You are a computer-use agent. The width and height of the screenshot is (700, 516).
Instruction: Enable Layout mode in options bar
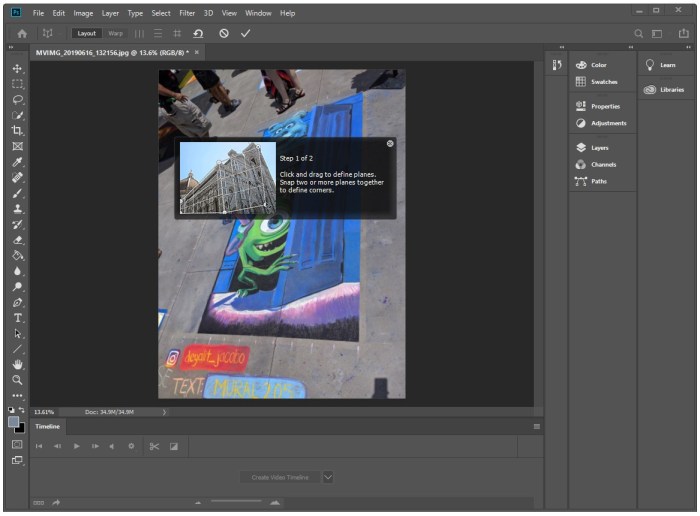[87, 33]
